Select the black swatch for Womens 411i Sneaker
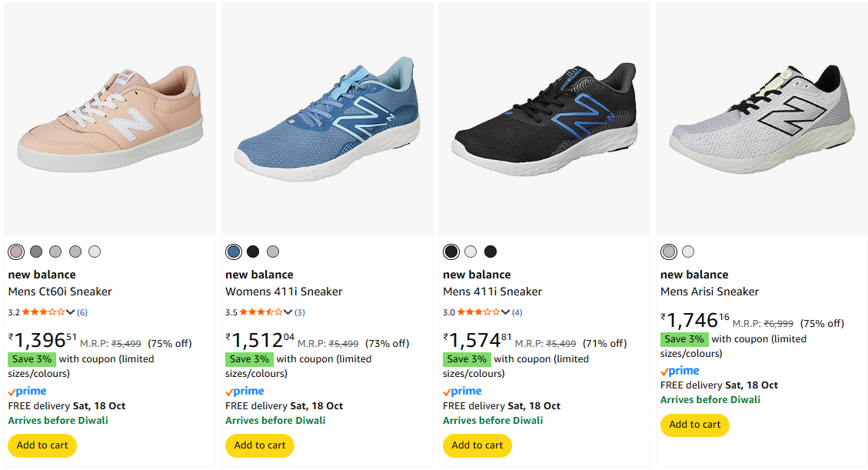This screenshot has height=470, width=868. coord(253,252)
